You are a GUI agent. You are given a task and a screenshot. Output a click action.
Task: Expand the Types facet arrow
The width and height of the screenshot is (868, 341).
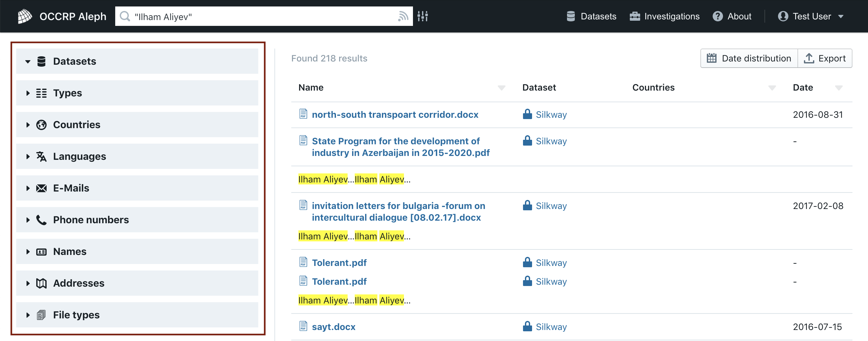click(28, 93)
